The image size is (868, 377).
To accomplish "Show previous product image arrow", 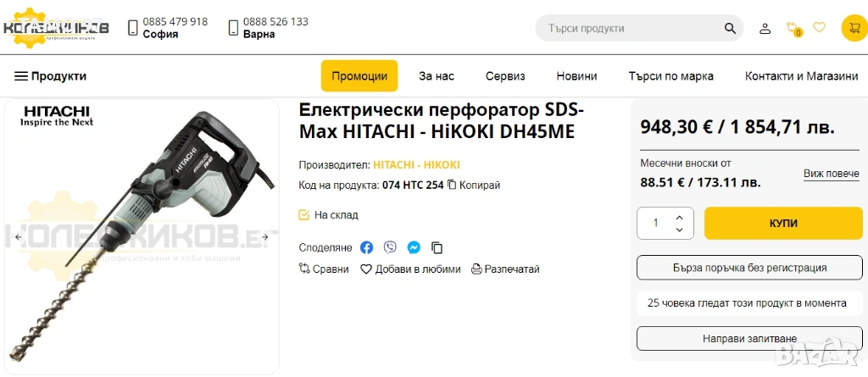I will click(18, 237).
